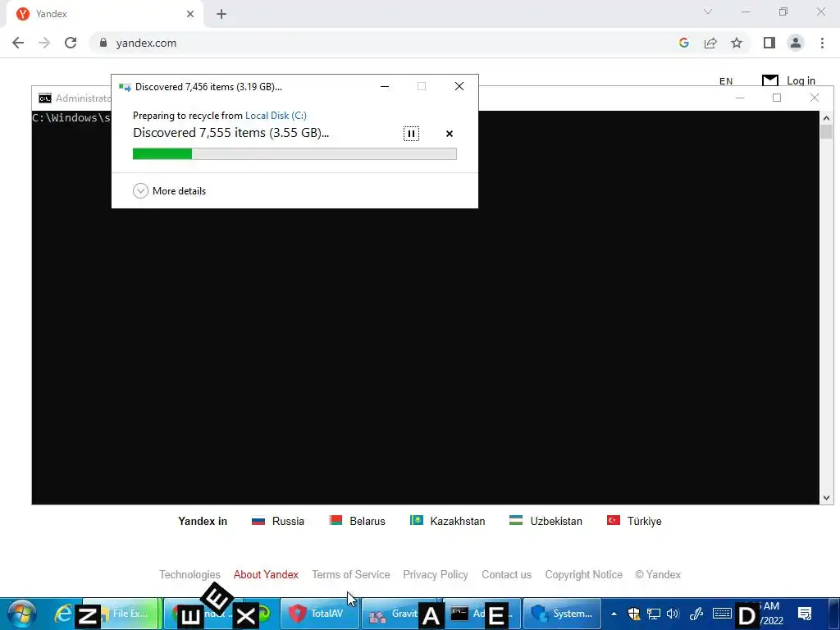The height and width of the screenshot is (630, 840).
Task: Open the Copyright Notice link
Action: click(x=584, y=574)
